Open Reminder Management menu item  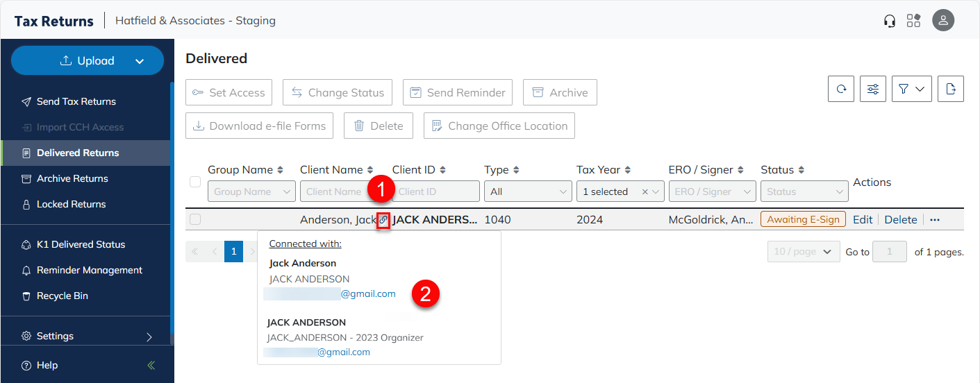coord(89,270)
